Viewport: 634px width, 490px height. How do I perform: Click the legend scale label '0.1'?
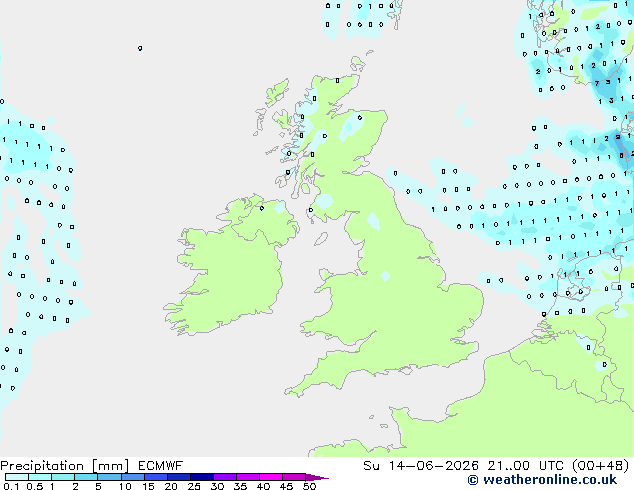click(x=11, y=486)
